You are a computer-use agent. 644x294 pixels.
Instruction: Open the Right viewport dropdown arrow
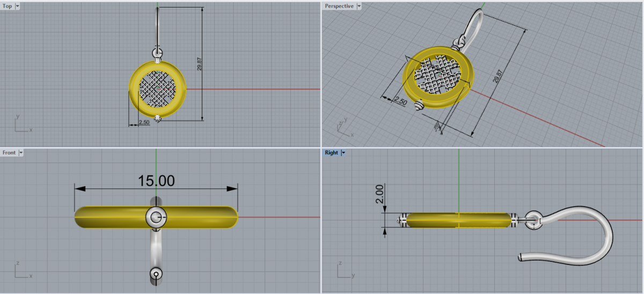[x=343, y=152]
